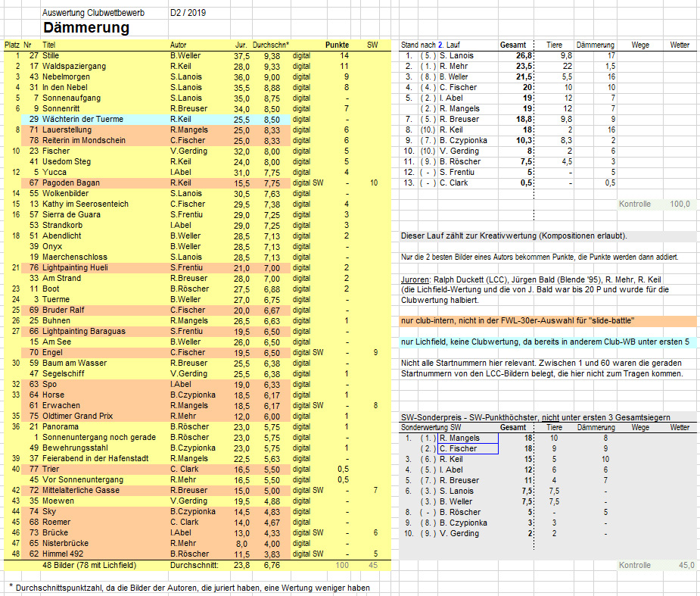Select the Durchschn* column header

[x=271, y=45]
